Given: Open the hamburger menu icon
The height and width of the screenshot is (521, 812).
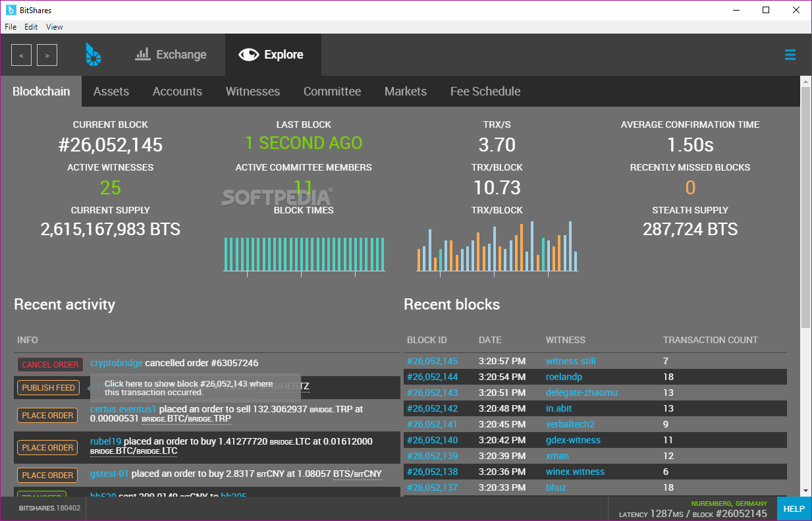Looking at the screenshot, I should pos(790,55).
